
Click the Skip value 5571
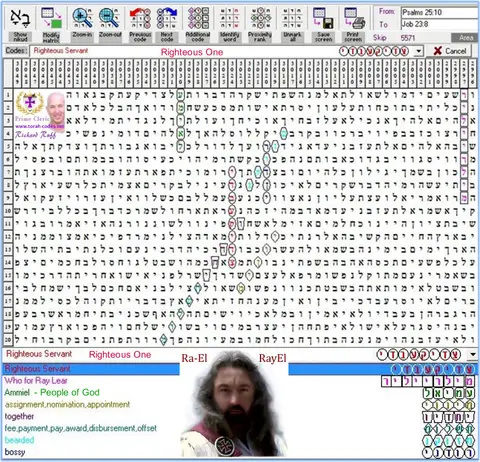408,38
